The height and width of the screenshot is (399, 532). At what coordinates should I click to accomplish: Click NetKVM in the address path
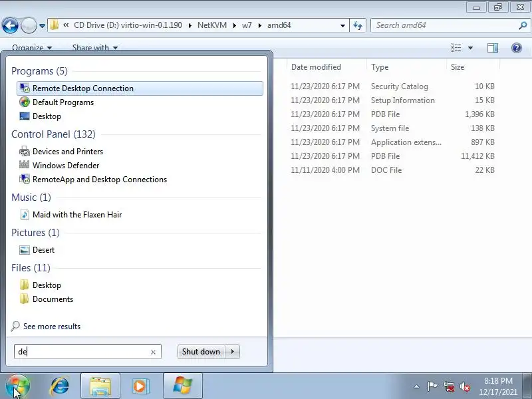212,25
